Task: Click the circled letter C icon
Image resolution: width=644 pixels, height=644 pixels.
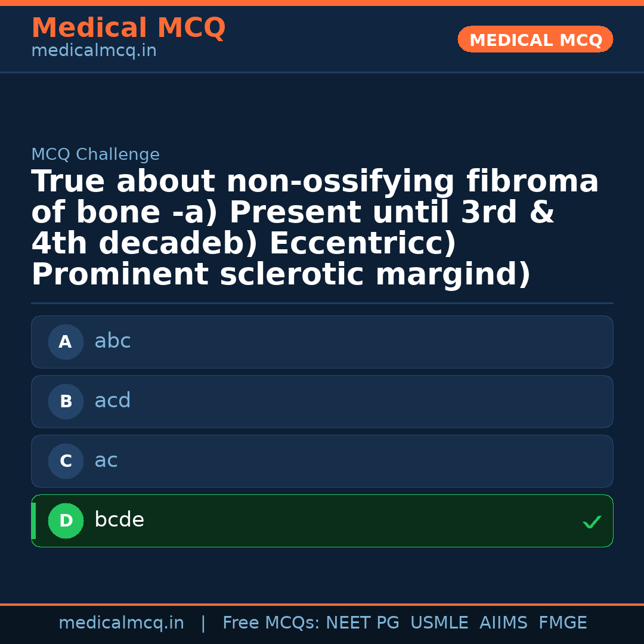Action: click(x=66, y=462)
